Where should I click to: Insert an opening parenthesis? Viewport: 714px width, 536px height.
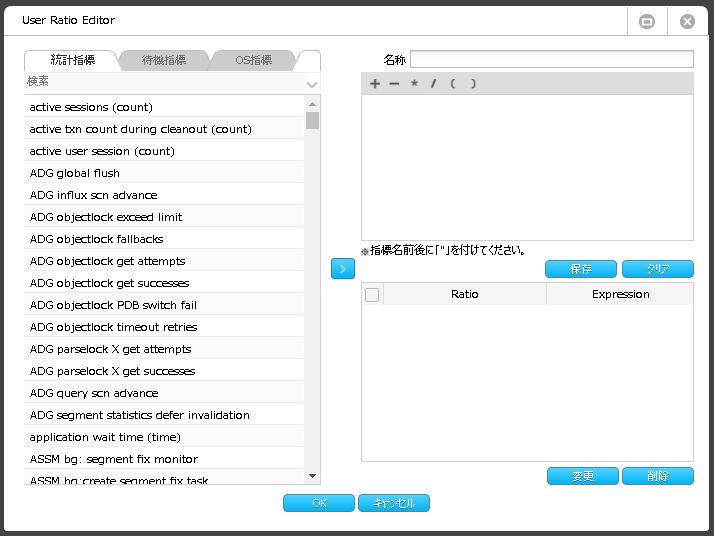pos(453,84)
